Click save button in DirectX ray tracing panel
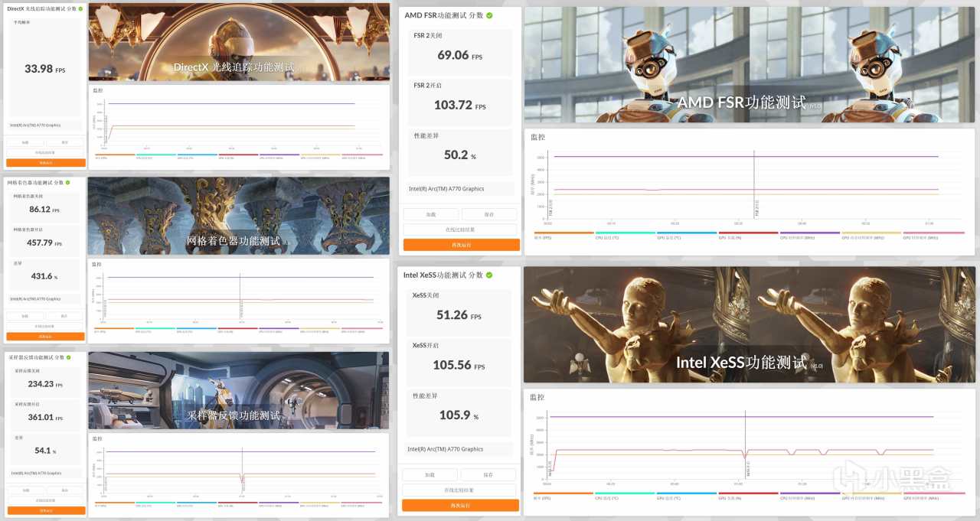The image size is (980, 521). click(x=65, y=142)
